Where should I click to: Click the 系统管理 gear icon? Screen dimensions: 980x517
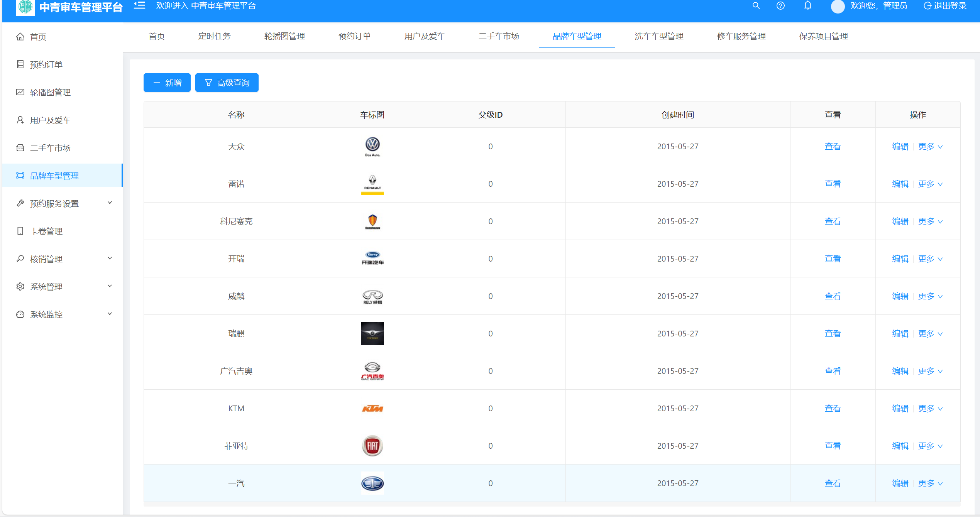pos(20,287)
